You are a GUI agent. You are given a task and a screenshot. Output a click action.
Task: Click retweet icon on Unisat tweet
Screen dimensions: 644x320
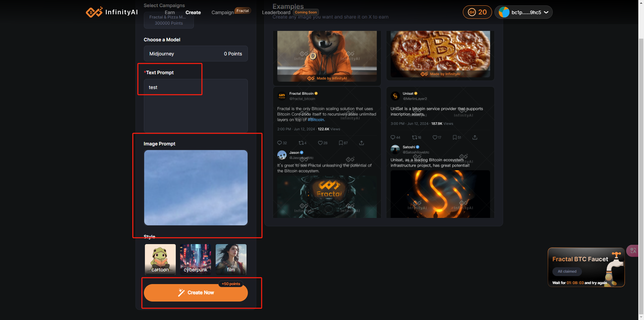[x=414, y=137]
